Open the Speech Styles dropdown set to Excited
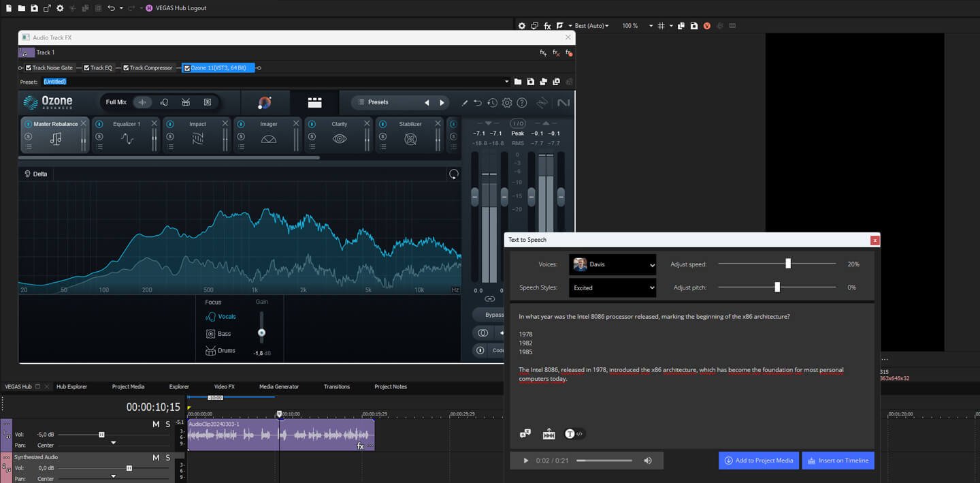Viewport: 980px width, 483px height. pyautogui.click(x=612, y=287)
